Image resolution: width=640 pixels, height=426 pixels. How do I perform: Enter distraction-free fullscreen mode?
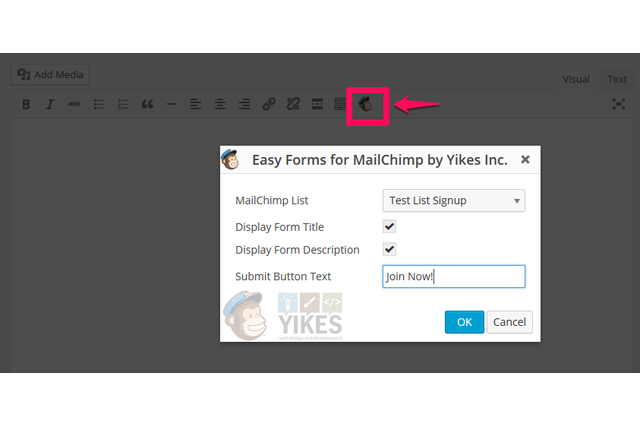point(618,104)
